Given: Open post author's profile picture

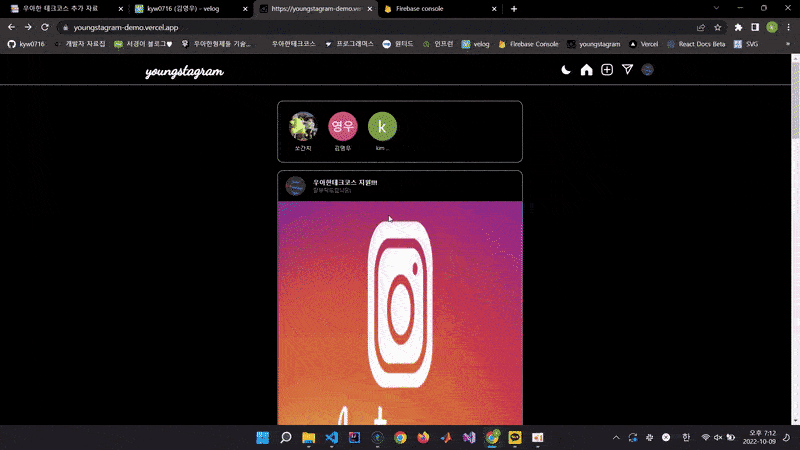Looking at the screenshot, I should pyautogui.click(x=295, y=186).
